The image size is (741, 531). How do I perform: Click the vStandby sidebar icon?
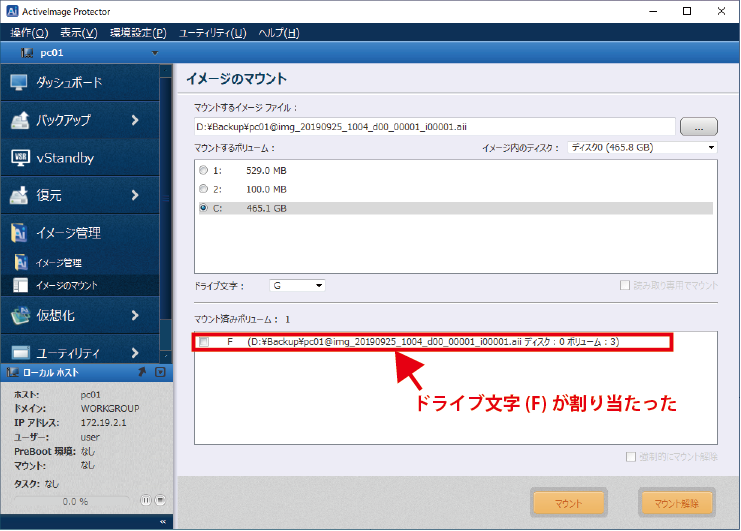click(22, 157)
